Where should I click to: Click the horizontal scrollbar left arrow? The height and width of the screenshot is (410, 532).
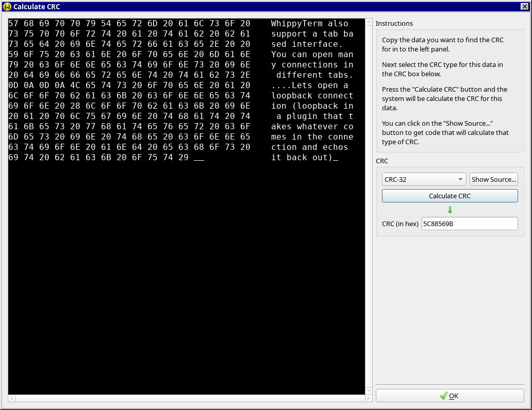[12, 398]
